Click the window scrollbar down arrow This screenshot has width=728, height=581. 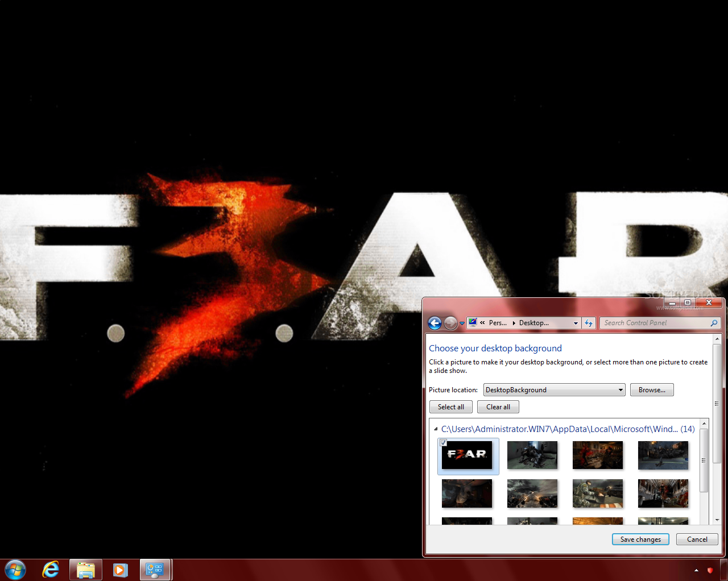click(x=717, y=520)
